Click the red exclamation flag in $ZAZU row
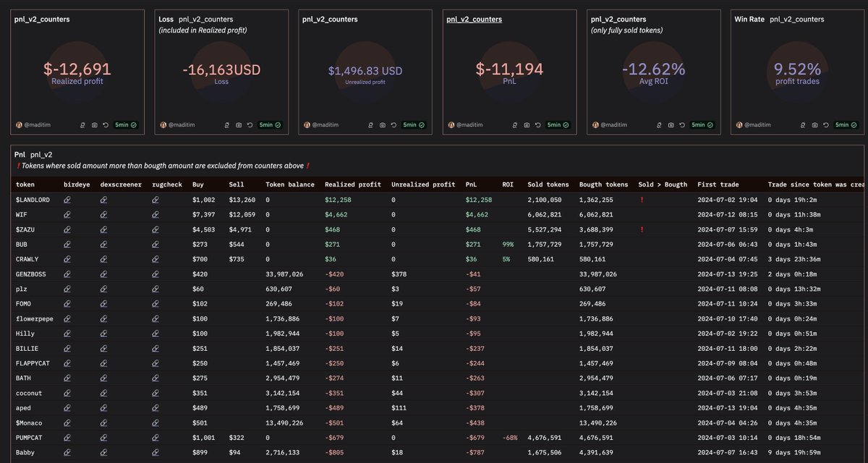868x463 pixels. (641, 229)
